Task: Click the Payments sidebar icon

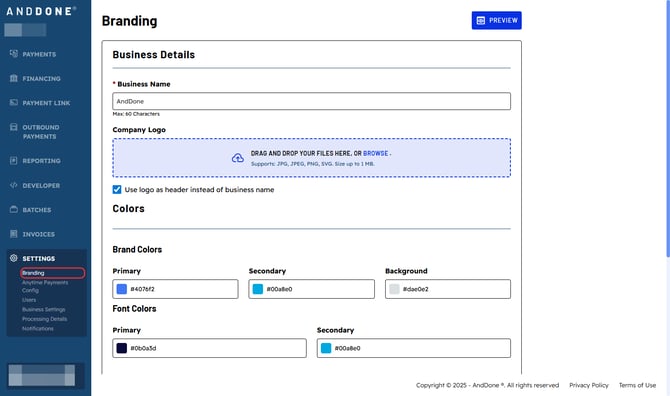Action: (14, 54)
